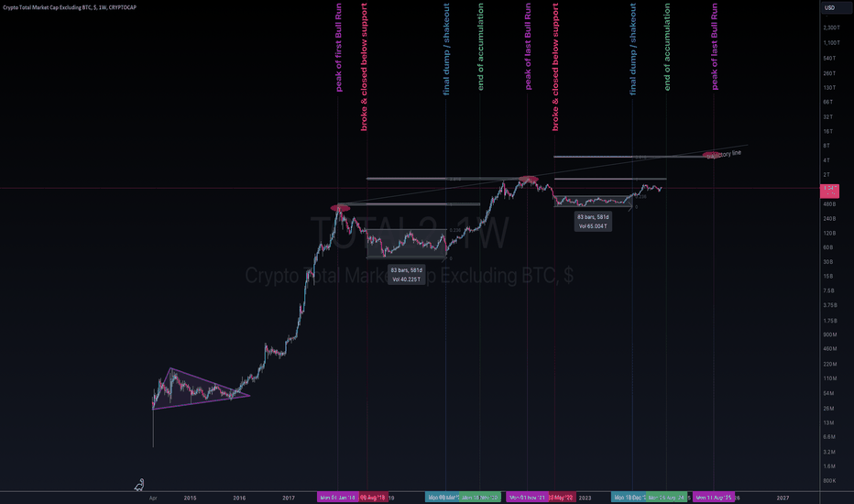Click the 240B price axis label

coord(829,218)
